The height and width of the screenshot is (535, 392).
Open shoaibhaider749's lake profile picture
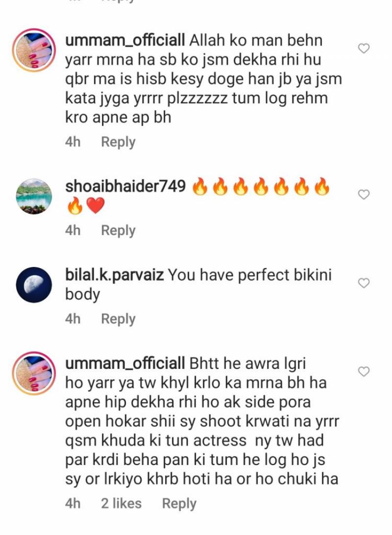tap(34, 196)
